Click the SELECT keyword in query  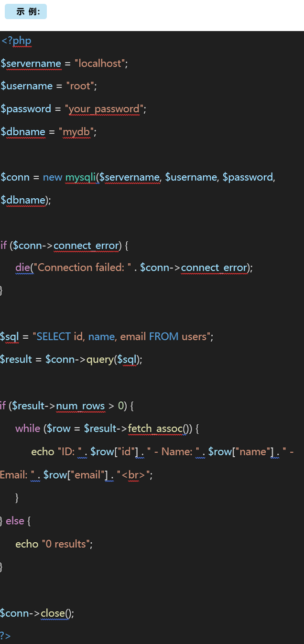click(54, 337)
